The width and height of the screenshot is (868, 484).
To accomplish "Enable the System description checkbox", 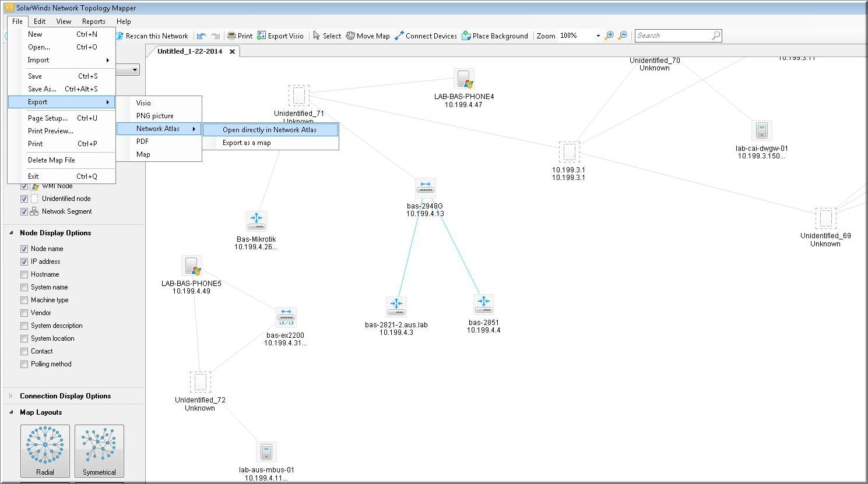I will pos(24,326).
